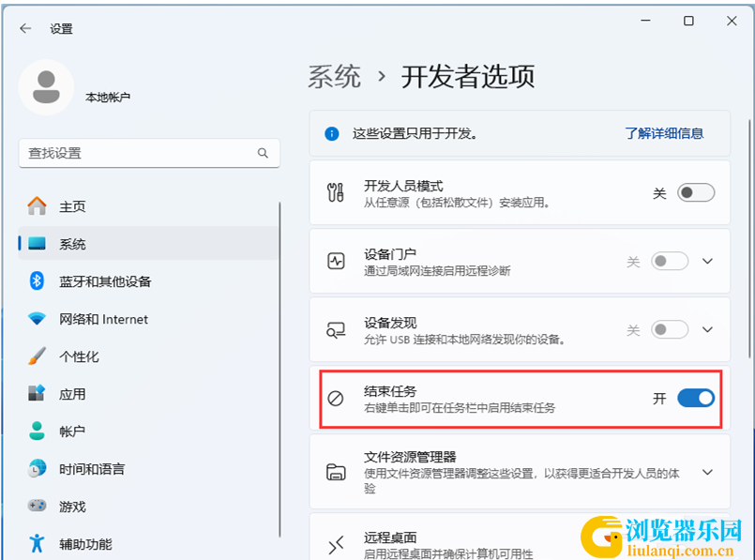The height and width of the screenshot is (560, 755).
Task: Expand the 设备门户 chevron
Action: point(707,261)
